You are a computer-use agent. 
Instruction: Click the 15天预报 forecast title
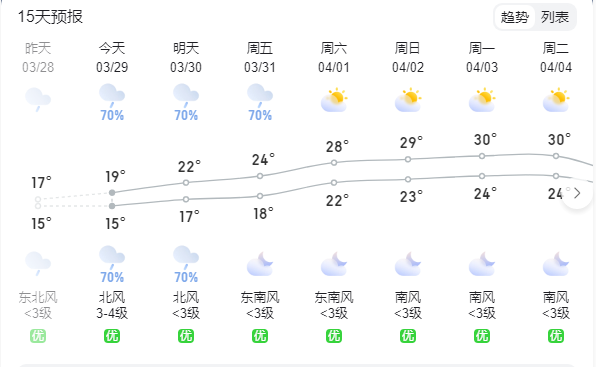pos(50,17)
